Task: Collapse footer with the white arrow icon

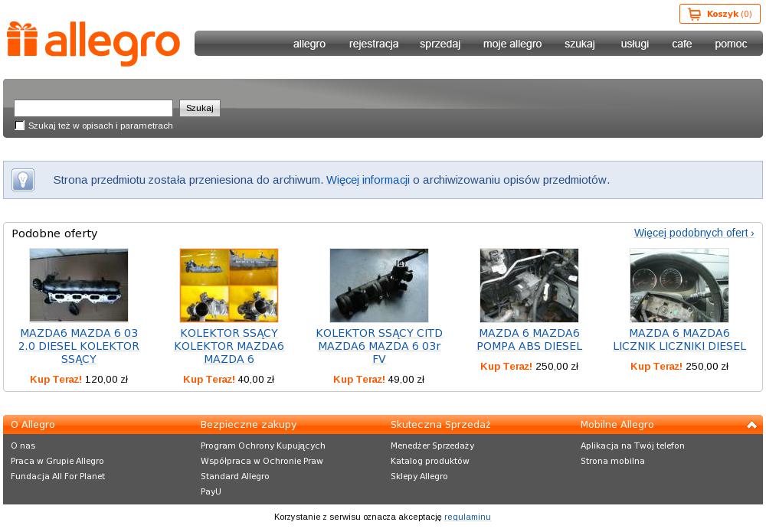Action: pyautogui.click(x=751, y=425)
